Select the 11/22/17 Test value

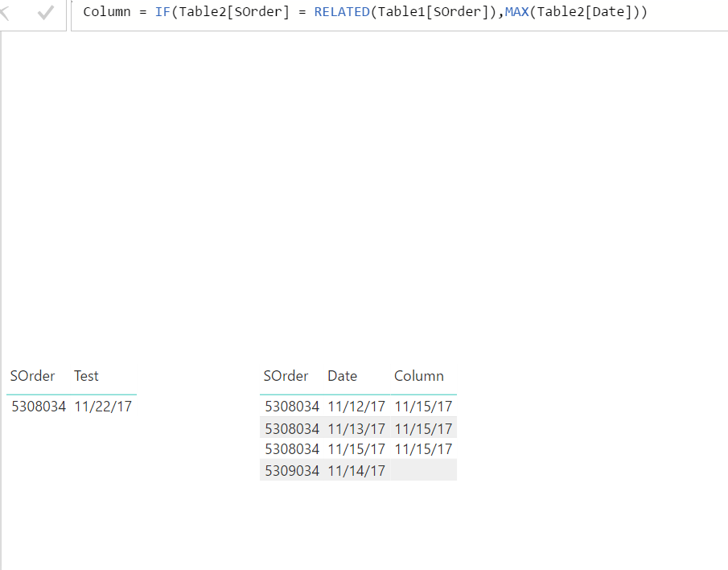click(x=103, y=407)
